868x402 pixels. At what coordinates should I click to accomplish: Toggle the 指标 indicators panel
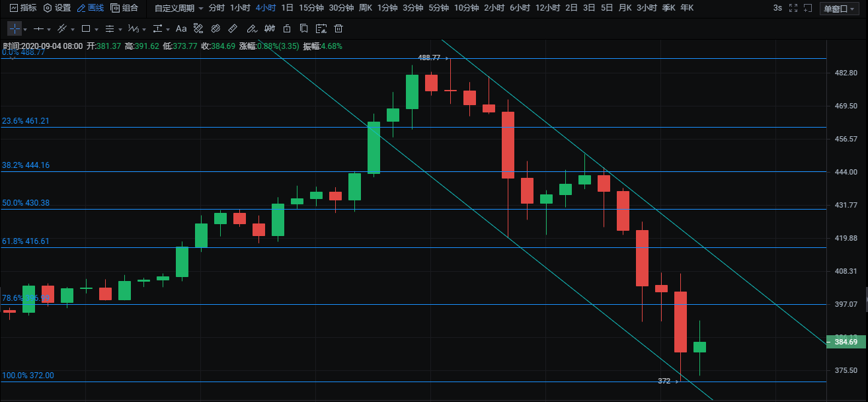[x=23, y=8]
